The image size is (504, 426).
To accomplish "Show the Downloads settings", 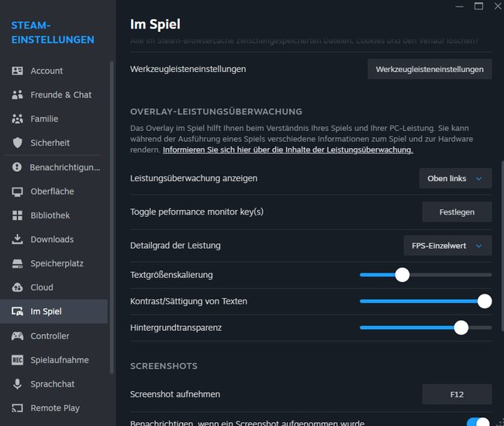I will tap(54, 239).
